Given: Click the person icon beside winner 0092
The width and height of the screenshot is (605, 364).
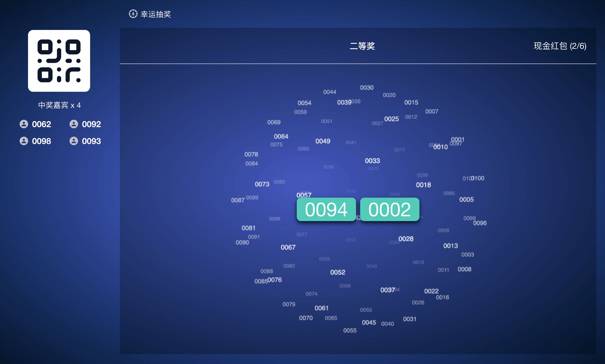Looking at the screenshot, I should point(73,124).
